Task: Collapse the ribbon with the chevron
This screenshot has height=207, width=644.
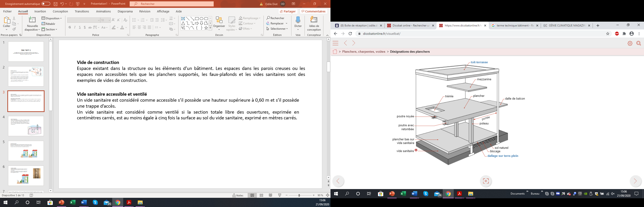Action: pyautogui.click(x=327, y=35)
